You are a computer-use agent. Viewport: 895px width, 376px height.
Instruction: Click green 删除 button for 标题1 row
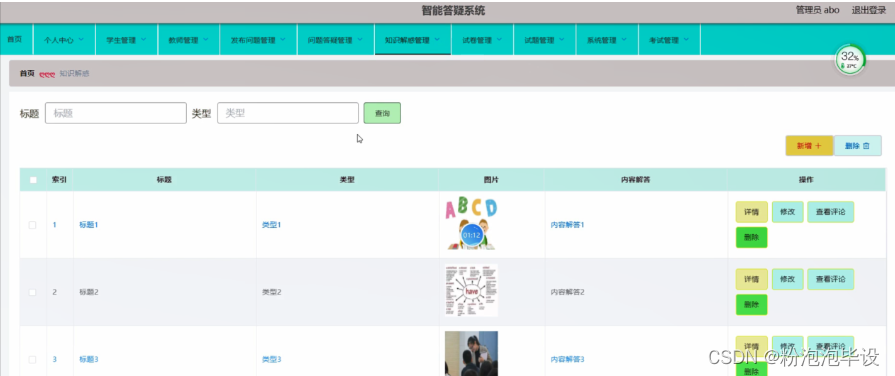click(x=751, y=237)
